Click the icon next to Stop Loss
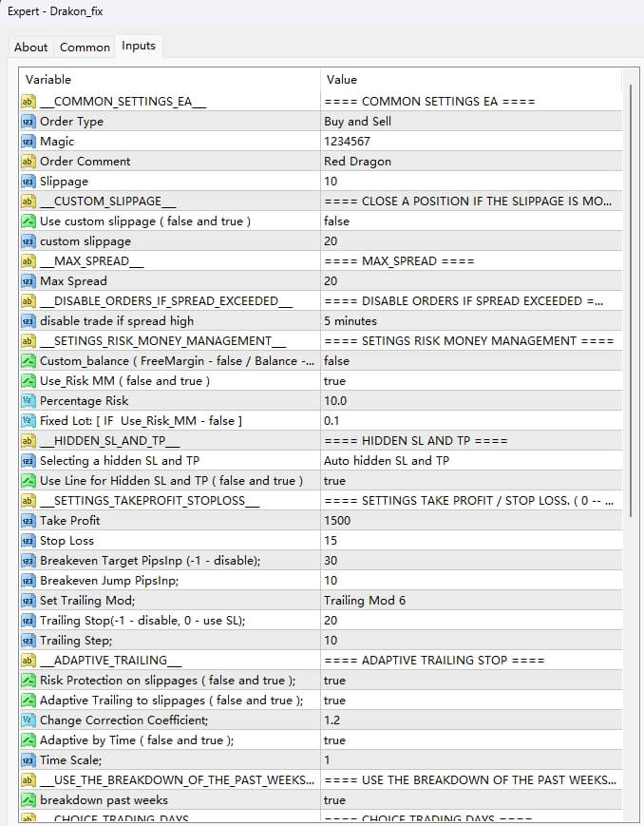The height and width of the screenshot is (826, 644). click(x=28, y=541)
